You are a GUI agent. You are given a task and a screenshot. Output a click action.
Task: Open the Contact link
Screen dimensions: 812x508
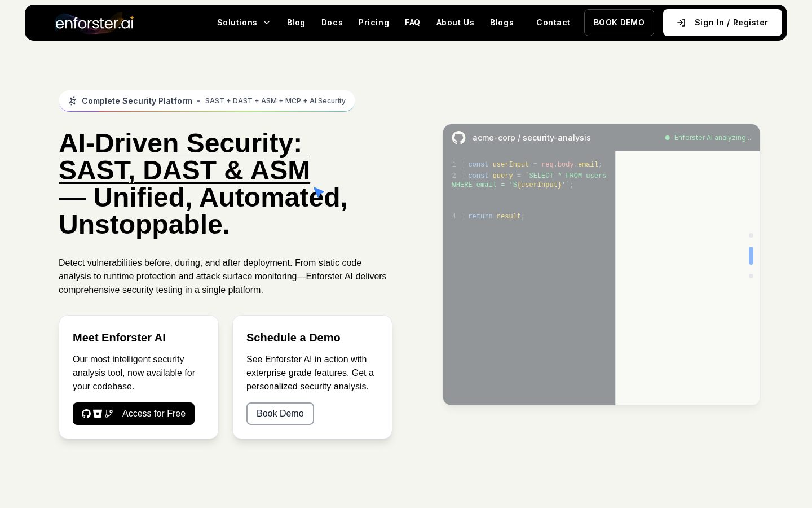pos(553,23)
